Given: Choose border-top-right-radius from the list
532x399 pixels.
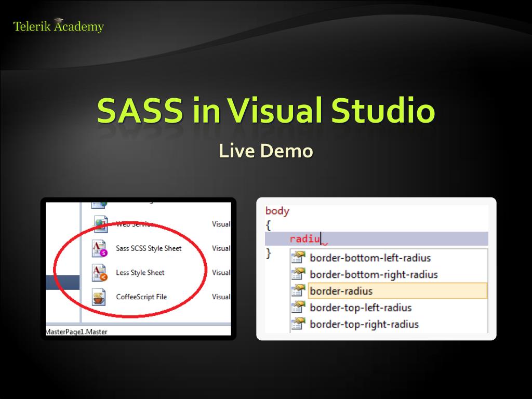Looking at the screenshot, I should pos(364,324).
